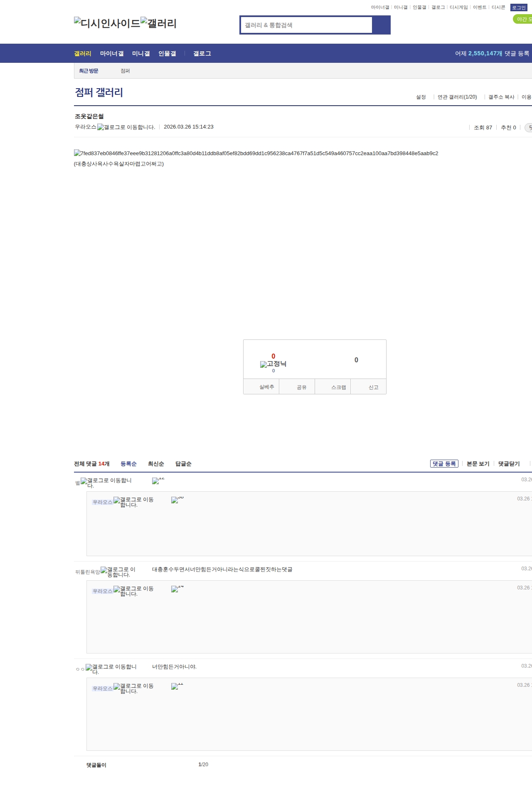Click the 1/20 page indicator
Screen dimensions: 532x807
(x=203, y=765)
